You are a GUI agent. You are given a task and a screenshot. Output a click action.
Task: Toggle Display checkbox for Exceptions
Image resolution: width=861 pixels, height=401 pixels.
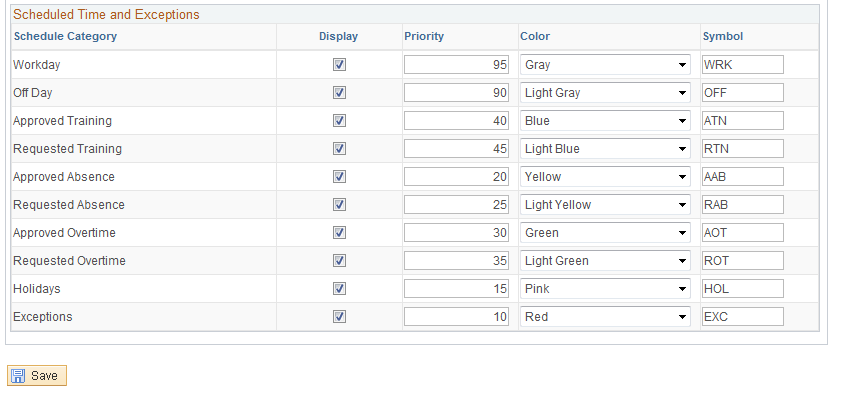tap(339, 317)
